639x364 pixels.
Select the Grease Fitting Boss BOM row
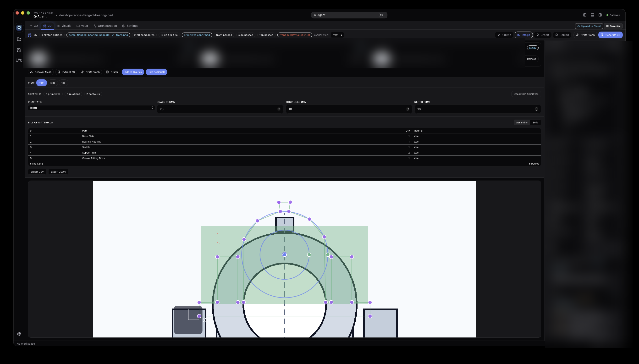pos(284,158)
